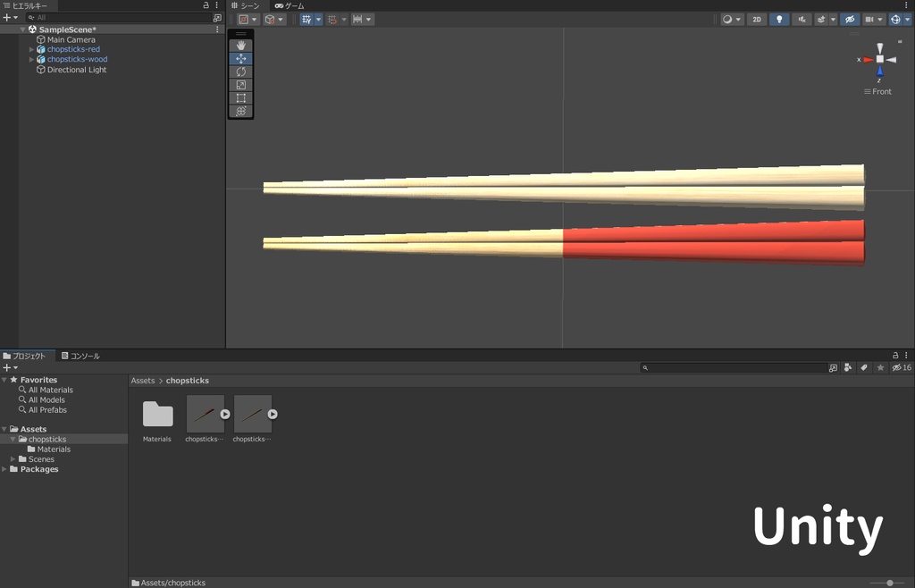Toggle hidden objects visibility in scene
915x588 pixels.
pos(850,20)
